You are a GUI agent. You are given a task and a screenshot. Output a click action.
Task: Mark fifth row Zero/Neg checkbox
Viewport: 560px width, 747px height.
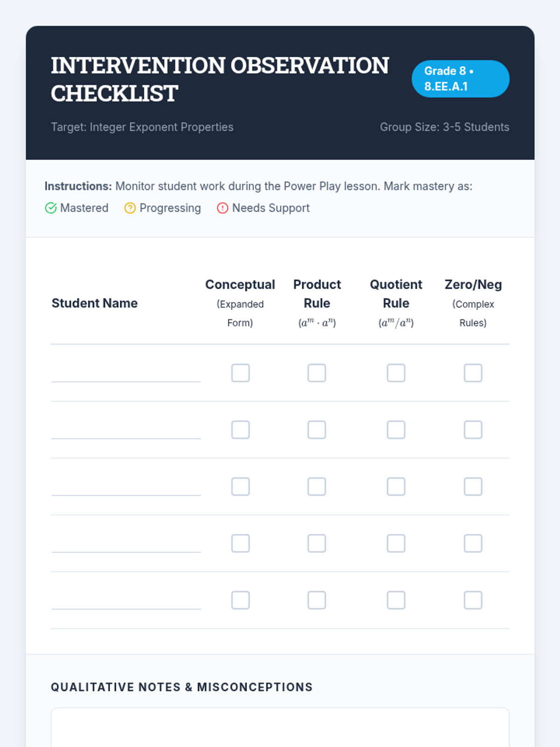[x=473, y=600]
